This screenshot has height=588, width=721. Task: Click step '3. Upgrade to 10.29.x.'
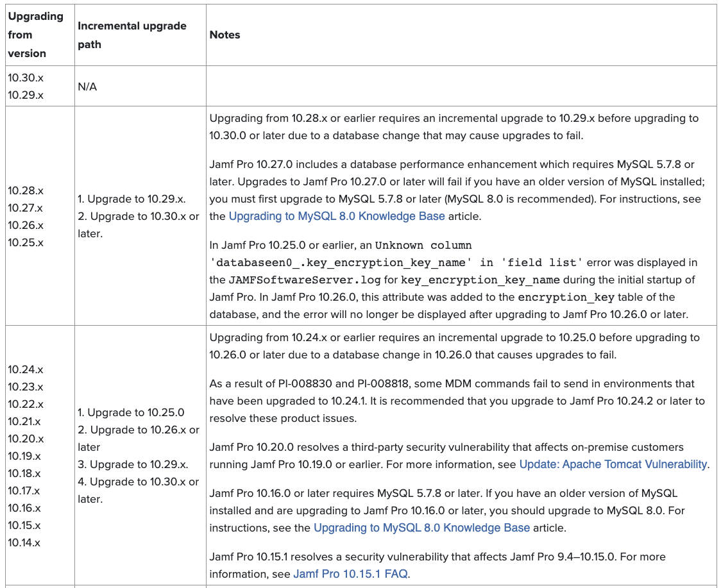pos(133,464)
